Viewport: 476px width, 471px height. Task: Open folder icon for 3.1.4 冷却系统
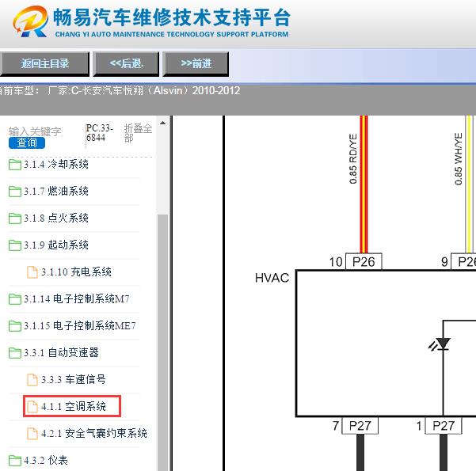14,165
